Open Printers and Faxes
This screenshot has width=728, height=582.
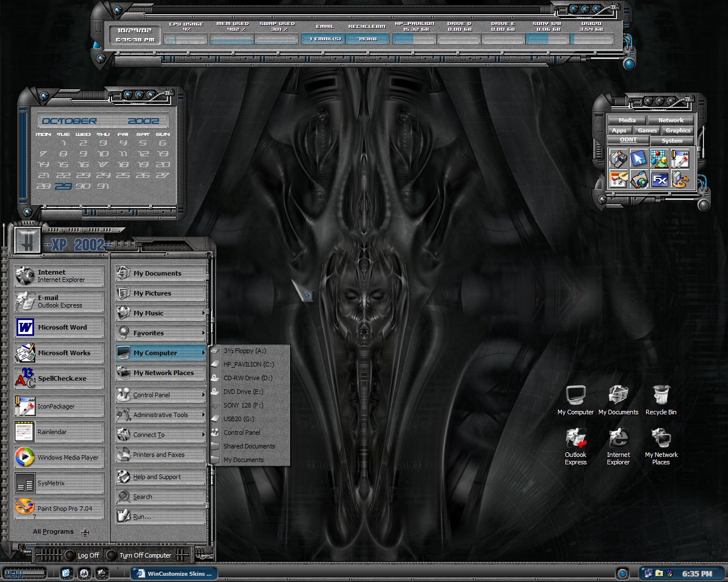click(x=160, y=455)
